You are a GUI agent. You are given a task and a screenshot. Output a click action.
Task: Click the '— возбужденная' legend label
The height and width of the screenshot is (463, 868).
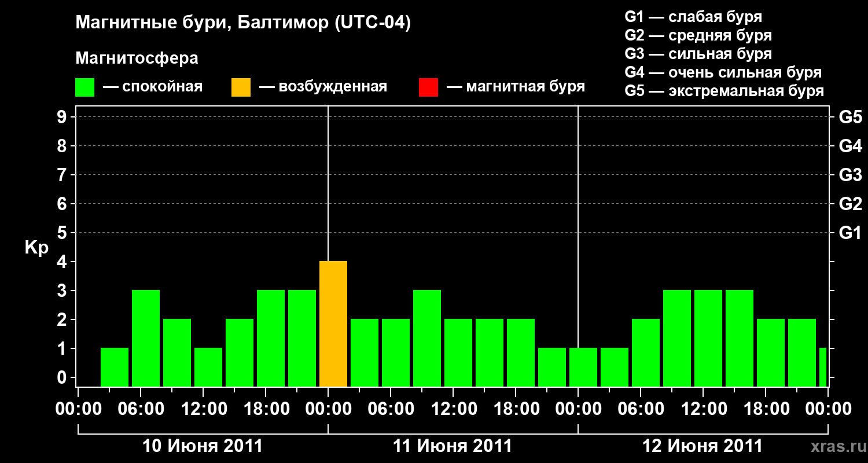(323, 87)
